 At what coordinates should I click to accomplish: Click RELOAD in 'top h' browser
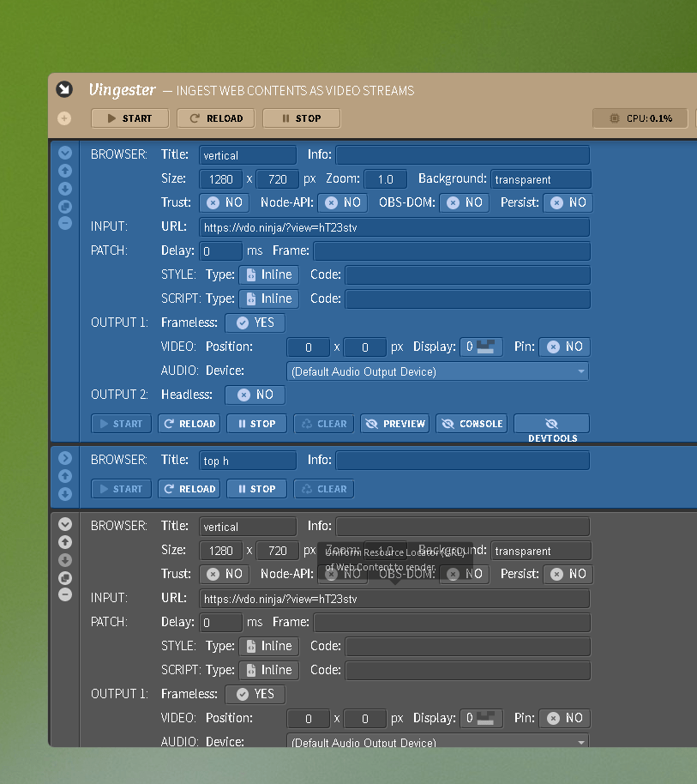[189, 489]
